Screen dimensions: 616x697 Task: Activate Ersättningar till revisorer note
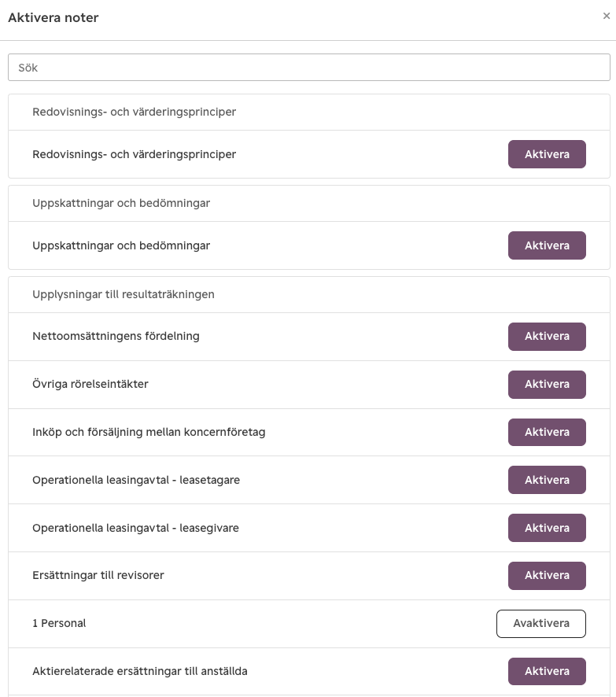point(547,576)
